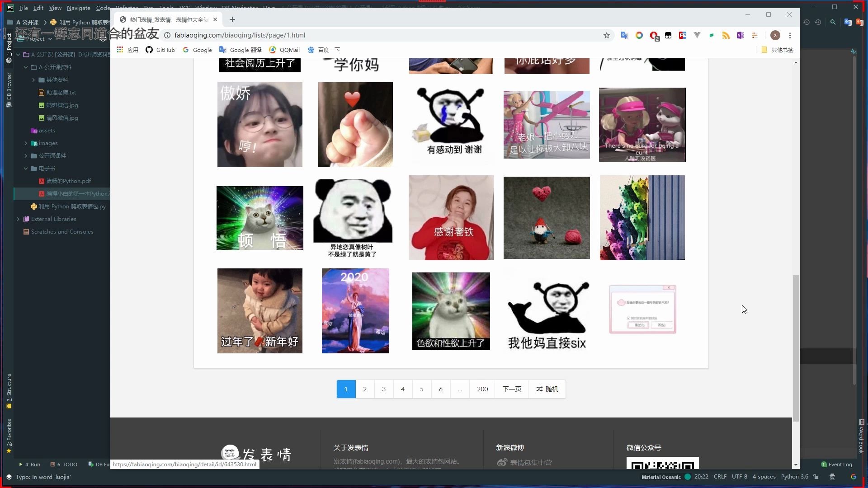
Task: Open the Vue devtools extension icon
Action: coord(697,35)
